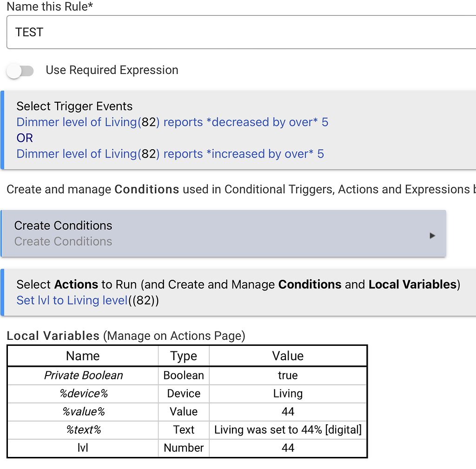476x469 pixels.
Task: Collapse the Select Trigger Events block
Action: click(x=74, y=106)
